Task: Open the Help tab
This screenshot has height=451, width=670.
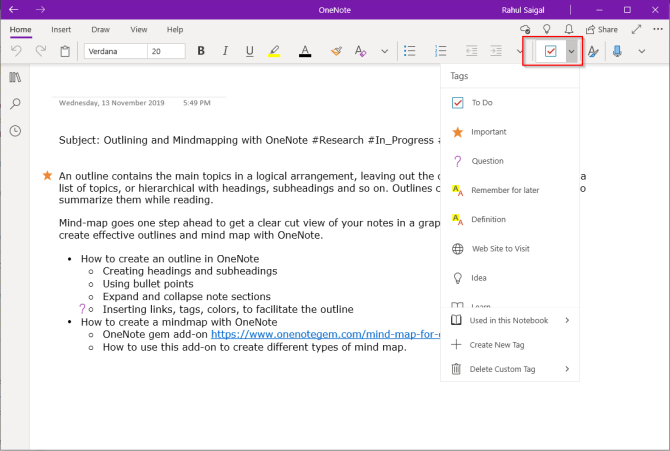Action: coord(175,29)
